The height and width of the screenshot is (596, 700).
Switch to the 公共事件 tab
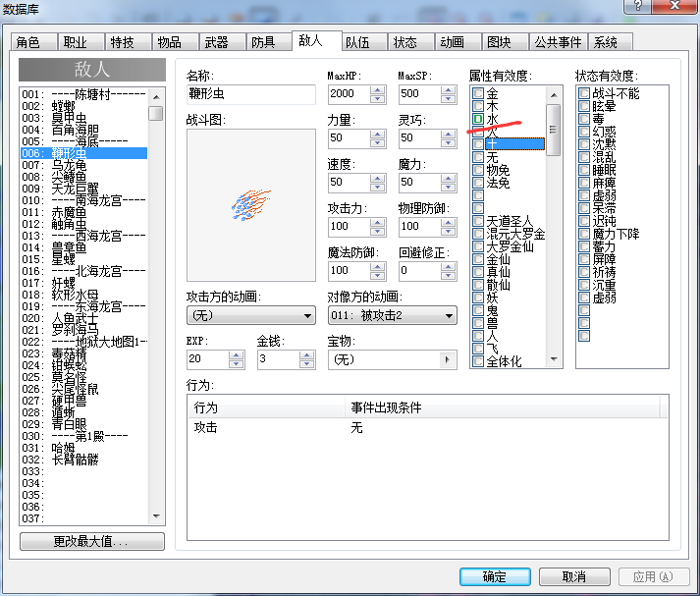click(558, 42)
